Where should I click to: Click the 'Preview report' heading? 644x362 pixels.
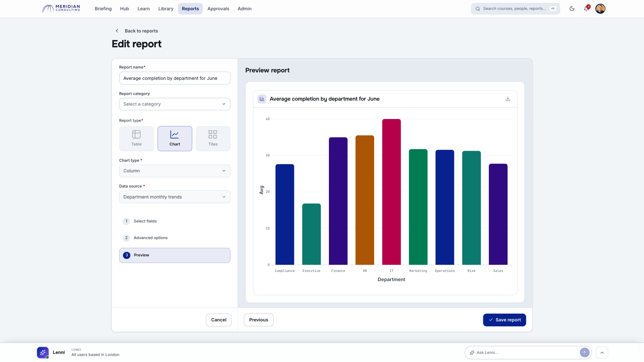[267, 70]
